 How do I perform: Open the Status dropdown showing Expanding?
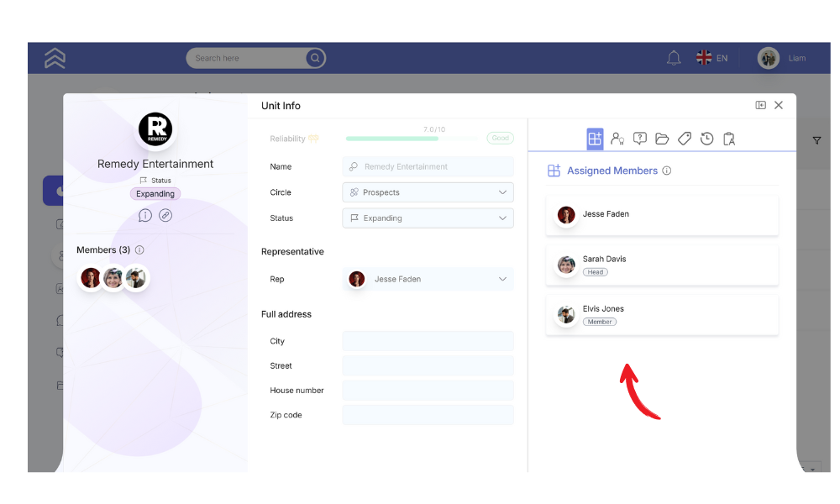pos(428,218)
